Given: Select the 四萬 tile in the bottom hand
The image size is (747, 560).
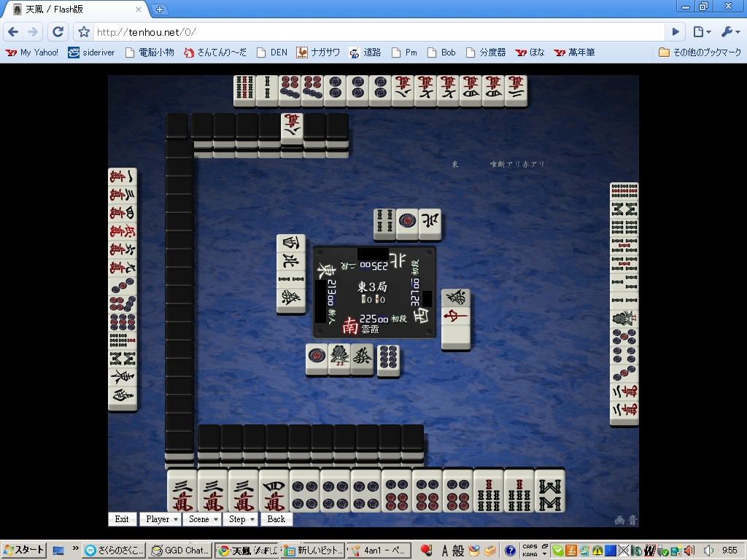Looking at the screenshot, I should pyautogui.click(x=274, y=491).
